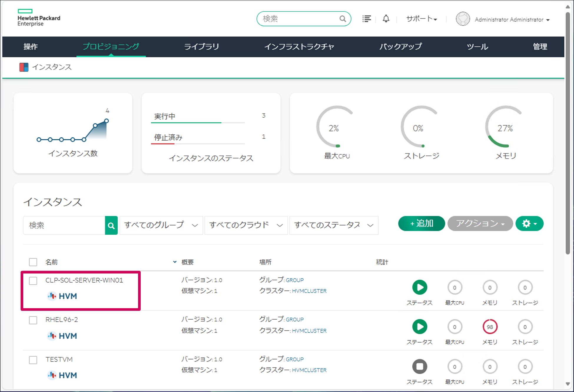Click the +追加 button
Screen dimensions: 574x392
[x=421, y=223]
